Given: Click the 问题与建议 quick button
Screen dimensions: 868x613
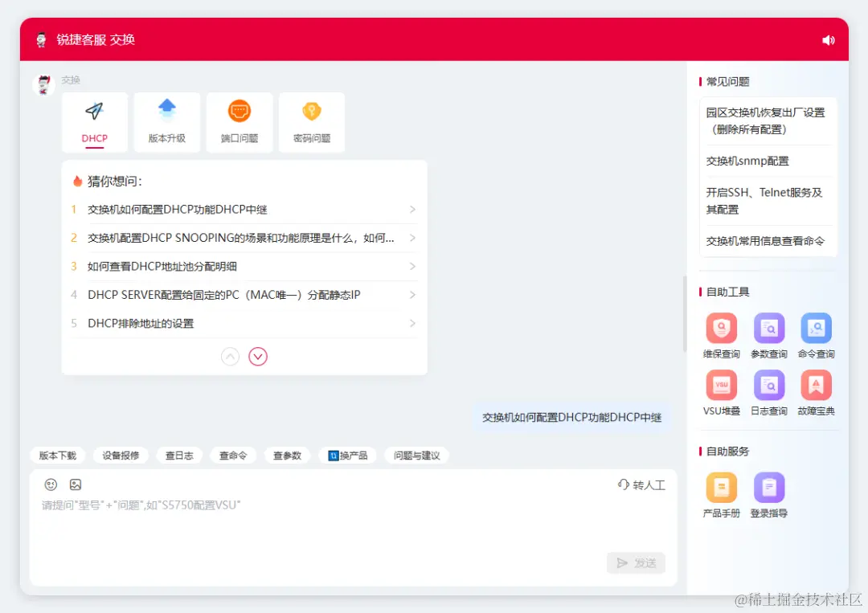Looking at the screenshot, I should 417,456.
